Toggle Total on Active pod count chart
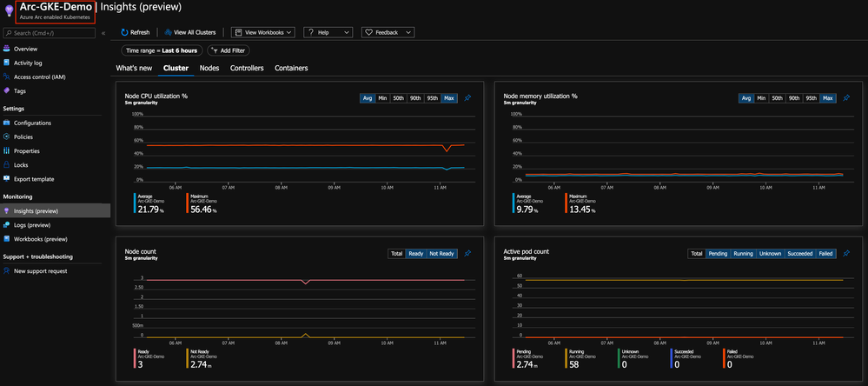This screenshot has width=868, height=386. coord(696,254)
